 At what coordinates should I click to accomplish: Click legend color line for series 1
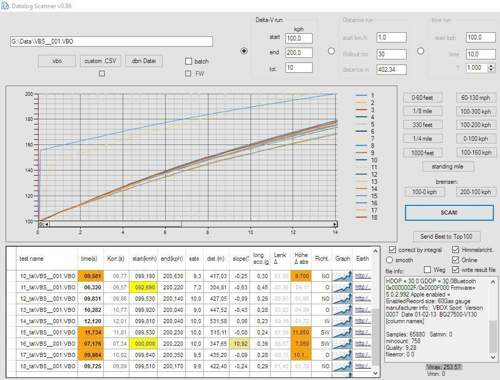click(x=361, y=96)
